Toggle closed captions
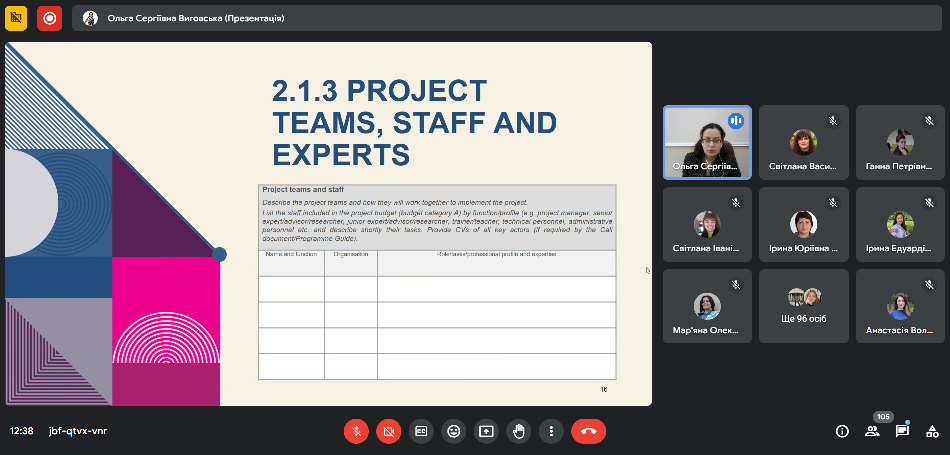This screenshot has width=950, height=455. click(421, 431)
